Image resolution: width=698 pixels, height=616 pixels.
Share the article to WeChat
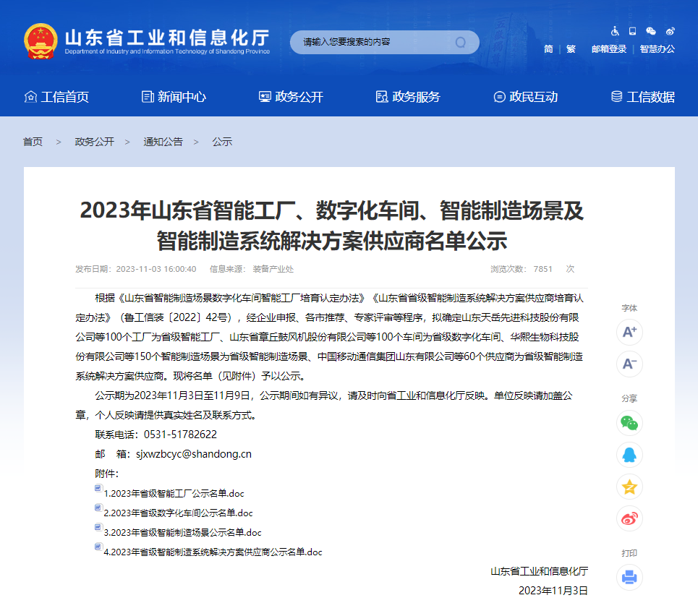click(629, 422)
